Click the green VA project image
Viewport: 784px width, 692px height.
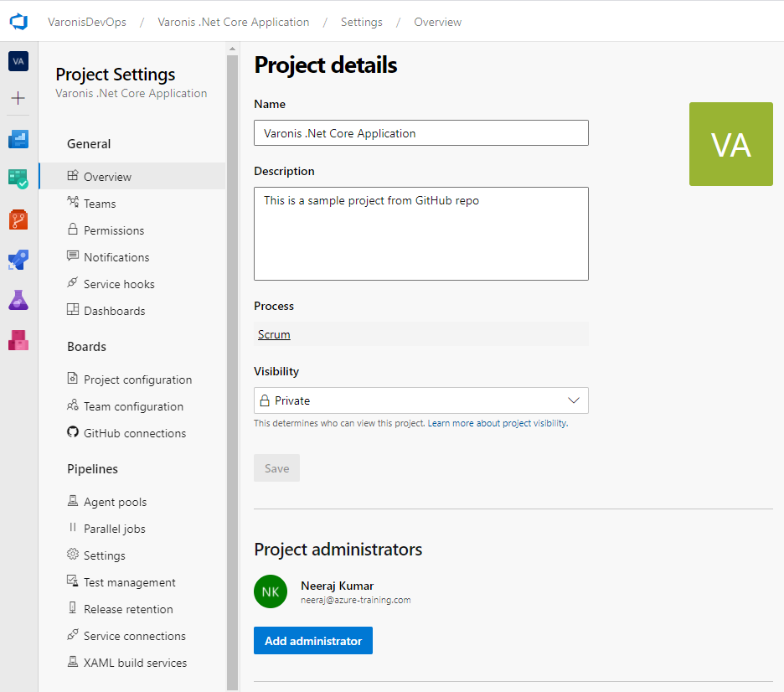coord(731,144)
